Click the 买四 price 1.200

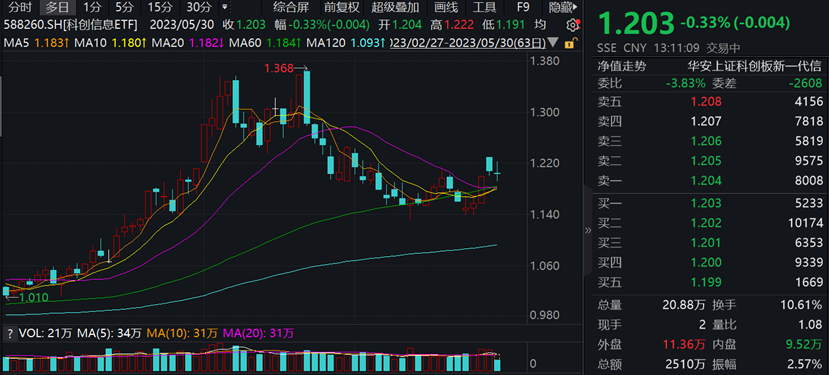pos(706,263)
